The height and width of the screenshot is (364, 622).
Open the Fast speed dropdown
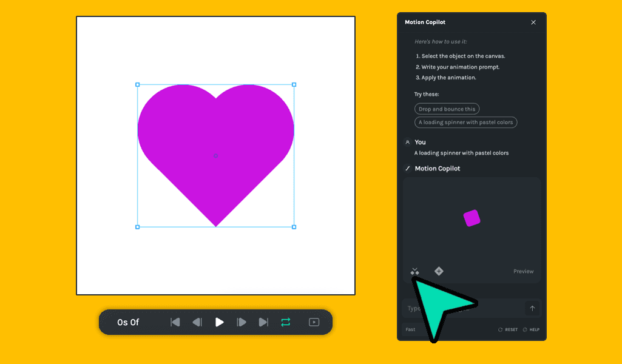click(x=411, y=329)
